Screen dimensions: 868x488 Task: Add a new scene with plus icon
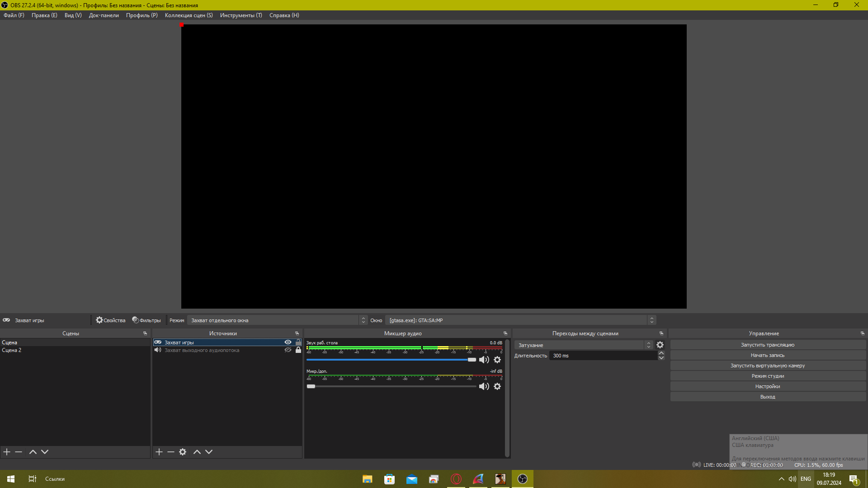(x=7, y=452)
